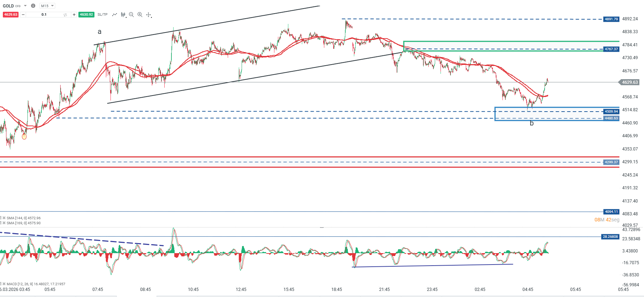Select the 4891.79 price level label
Image resolution: width=644 pixels, height=297 pixels.
611,19
